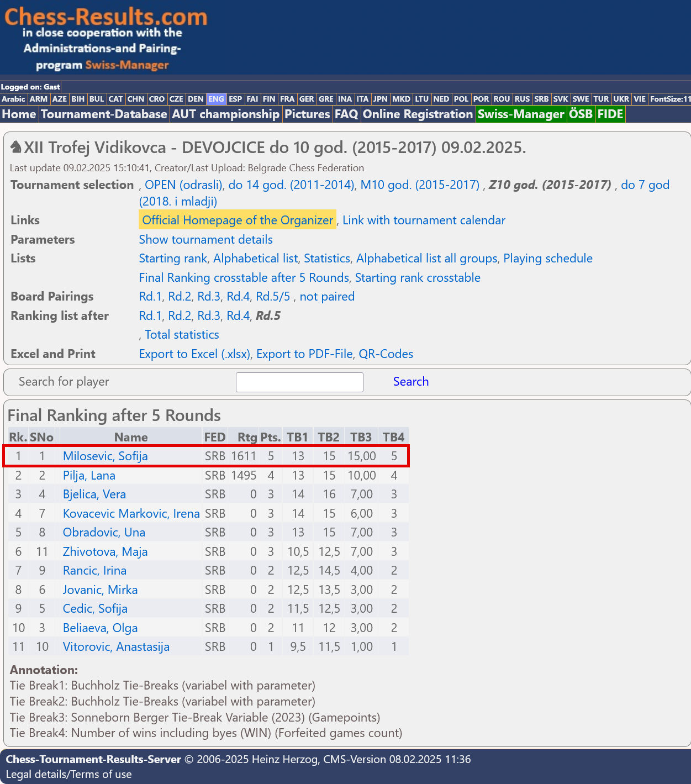This screenshot has height=784, width=691.
Task: Go to Pictures menu item
Action: click(307, 114)
